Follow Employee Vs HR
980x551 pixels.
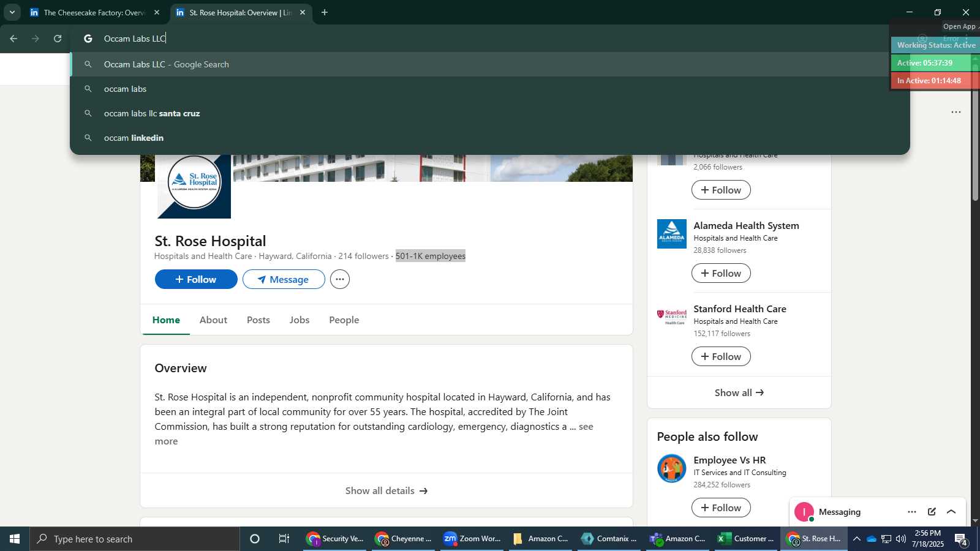721,508
